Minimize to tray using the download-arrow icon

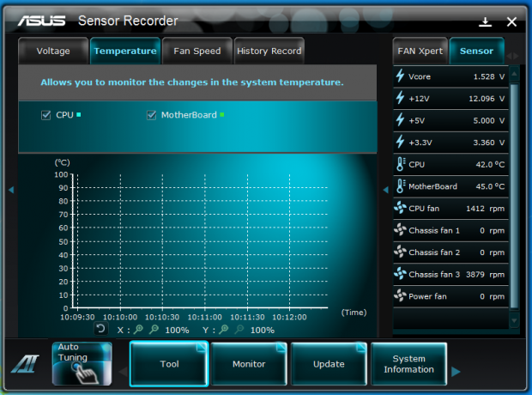(x=486, y=21)
